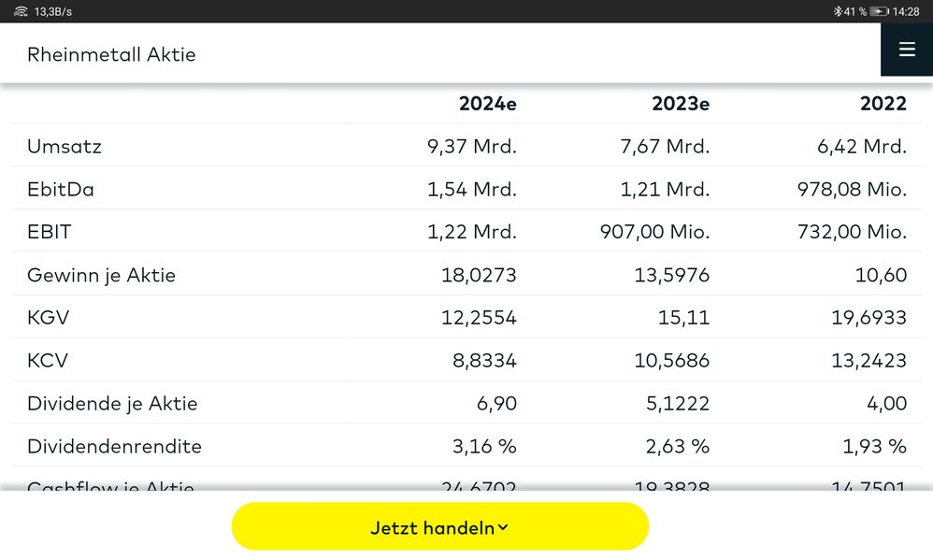The height and width of the screenshot is (560, 933).
Task: Tap the Rheinmetall Aktie title
Action: click(x=111, y=54)
